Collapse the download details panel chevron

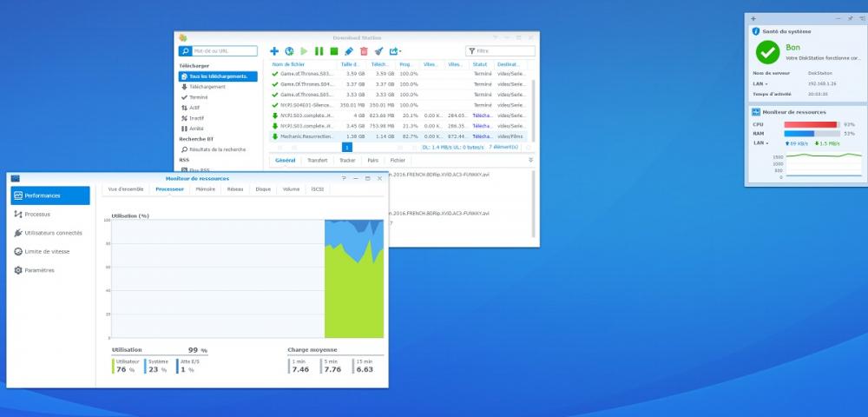(x=531, y=160)
